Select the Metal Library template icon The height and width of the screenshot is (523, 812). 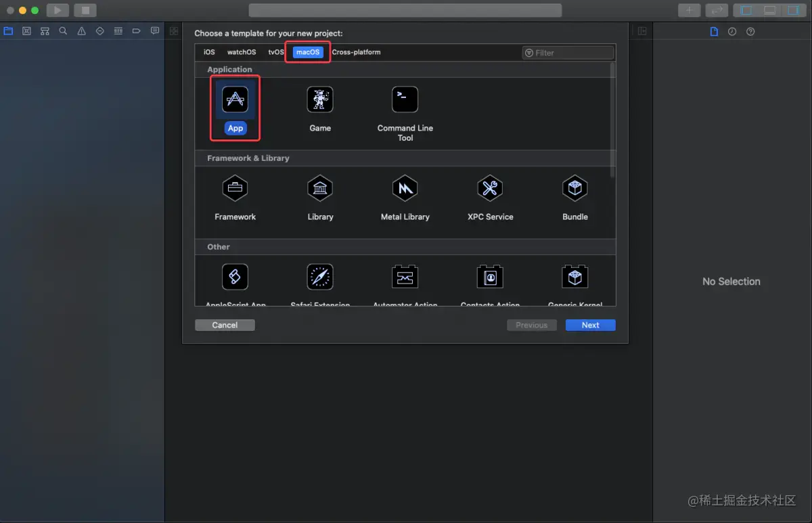coord(405,188)
